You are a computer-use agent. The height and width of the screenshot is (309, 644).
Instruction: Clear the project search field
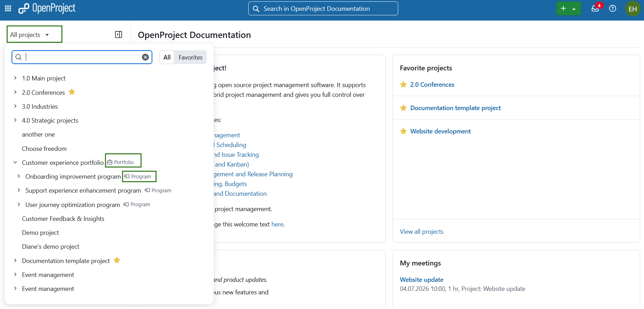(145, 57)
